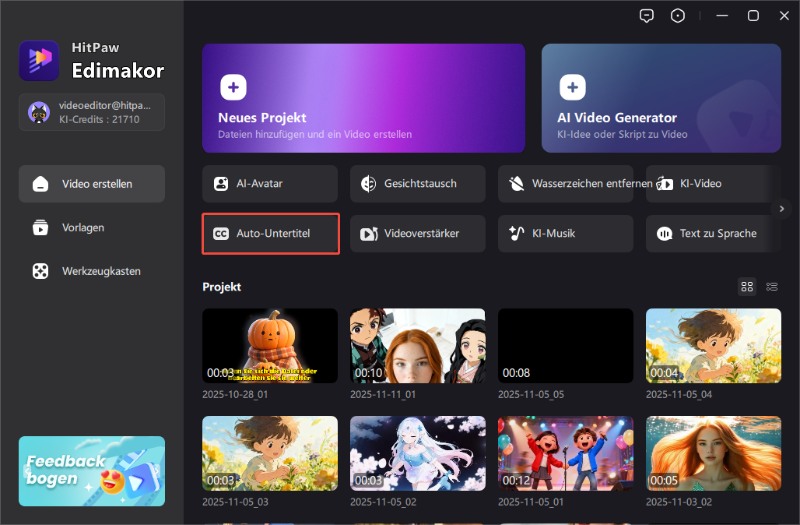Open Wasserzeichen entfernen tool
The height and width of the screenshot is (525, 800).
[x=565, y=184]
